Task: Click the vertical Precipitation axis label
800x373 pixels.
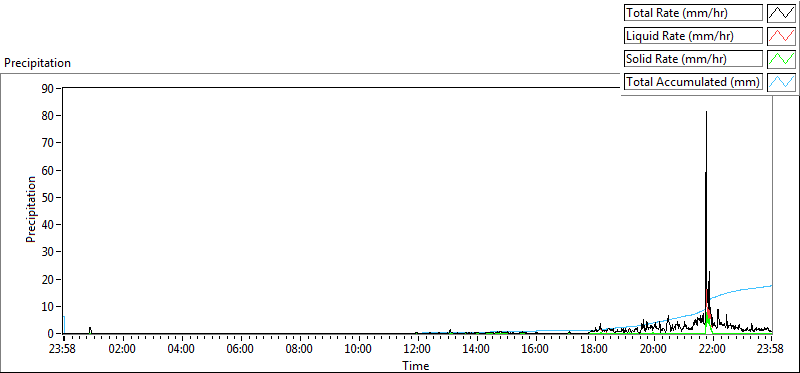Action: tap(31, 209)
